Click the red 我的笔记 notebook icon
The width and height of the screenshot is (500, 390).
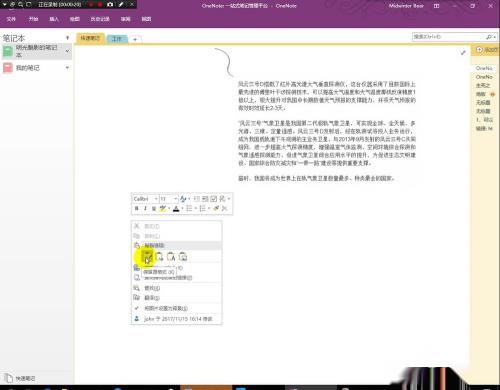tap(8, 68)
